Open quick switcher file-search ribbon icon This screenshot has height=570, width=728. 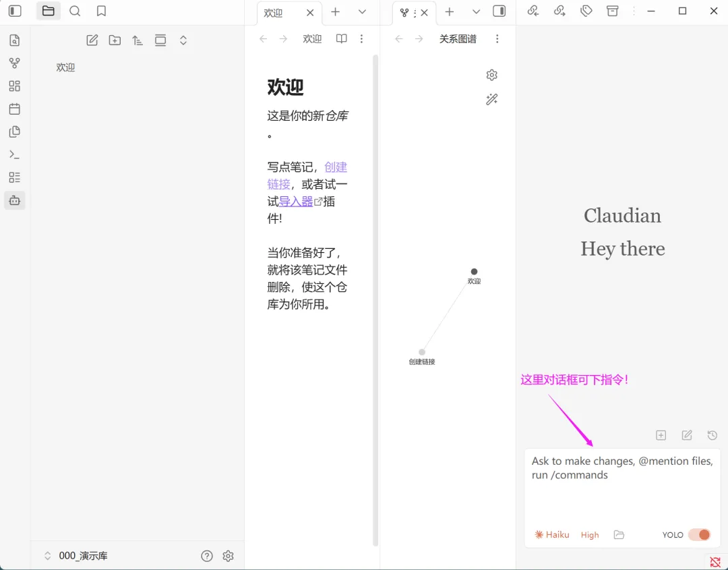point(14,40)
